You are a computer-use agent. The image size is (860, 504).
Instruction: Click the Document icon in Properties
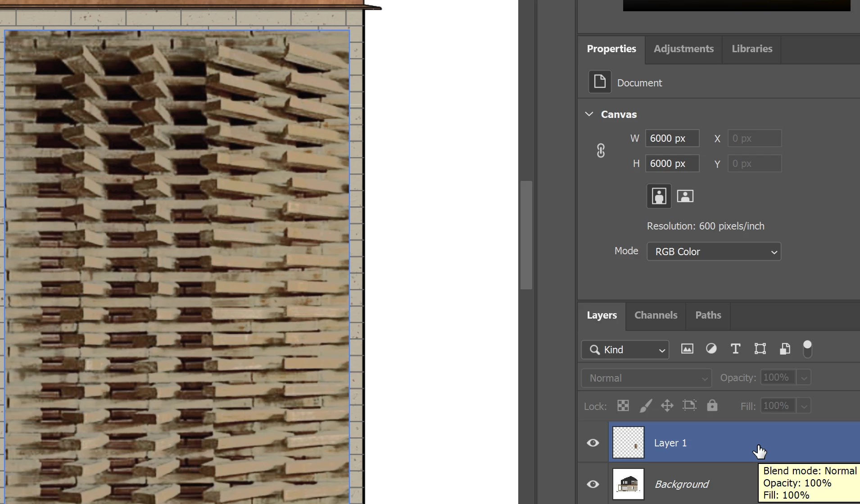[600, 82]
